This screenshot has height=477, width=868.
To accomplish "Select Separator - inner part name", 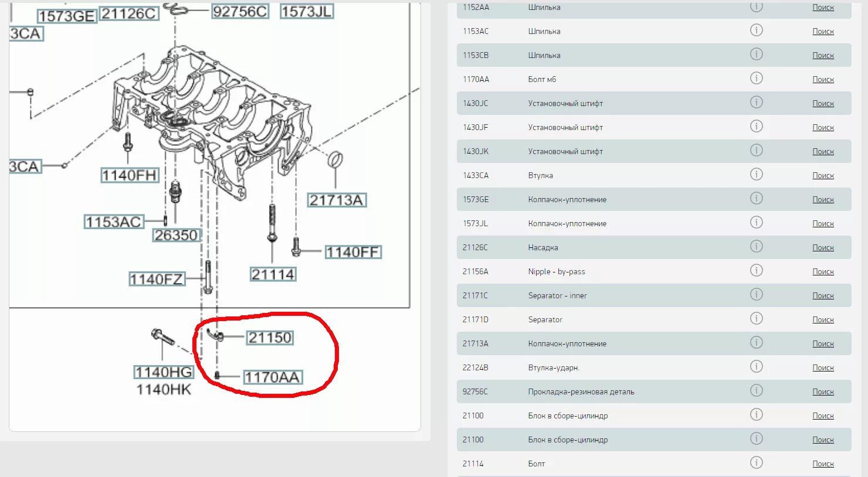I will (557, 296).
